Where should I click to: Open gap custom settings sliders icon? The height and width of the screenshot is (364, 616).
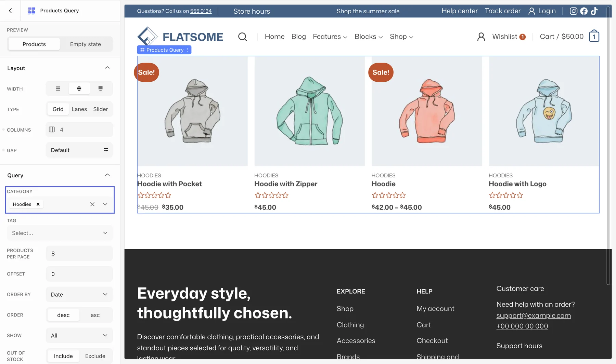point(106,150)
